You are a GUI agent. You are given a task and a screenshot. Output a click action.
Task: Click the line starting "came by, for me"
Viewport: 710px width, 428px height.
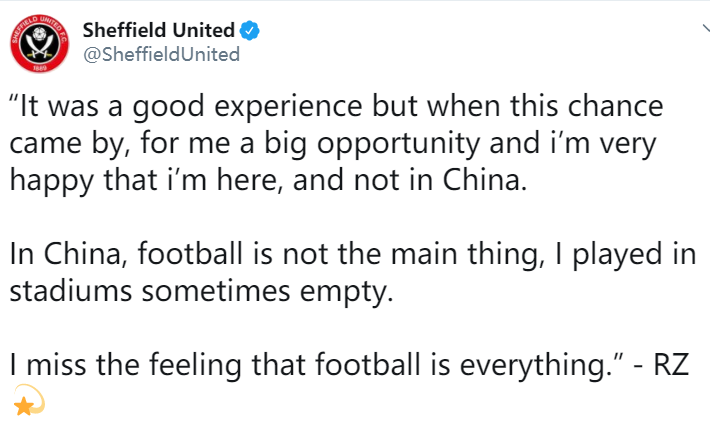coord(333,144)
